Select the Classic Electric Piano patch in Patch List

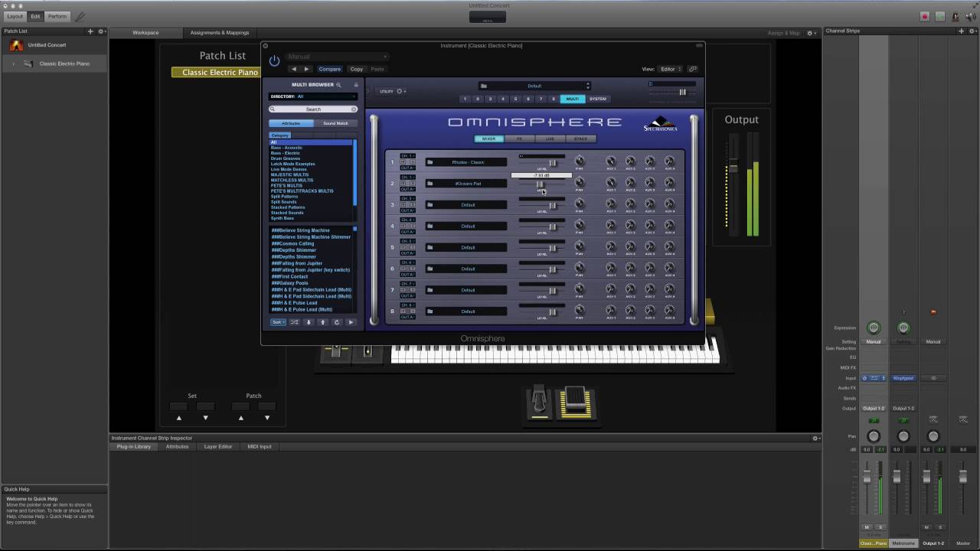coord(64,64)
